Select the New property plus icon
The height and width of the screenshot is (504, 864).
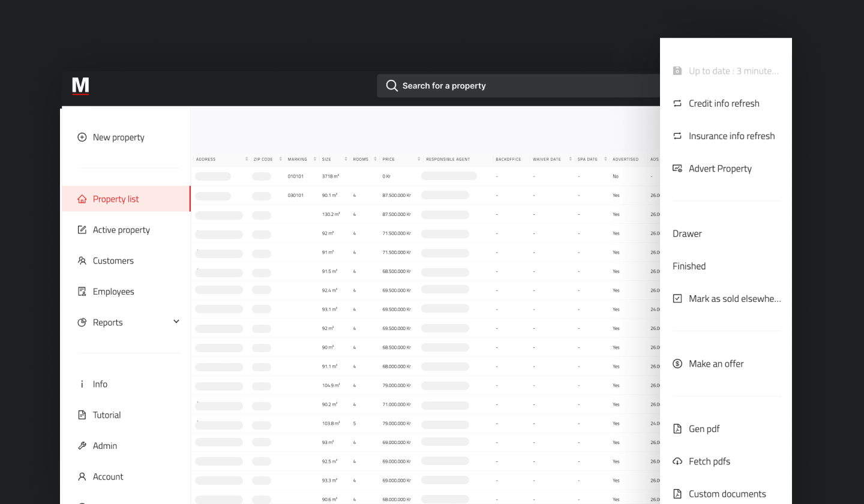[x=82, y=137]
